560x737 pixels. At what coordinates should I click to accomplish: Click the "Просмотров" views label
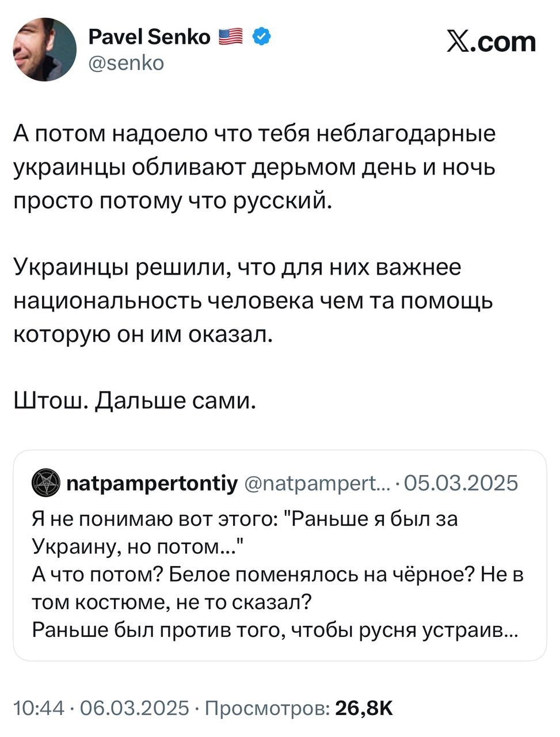click(x=268, y=708)
